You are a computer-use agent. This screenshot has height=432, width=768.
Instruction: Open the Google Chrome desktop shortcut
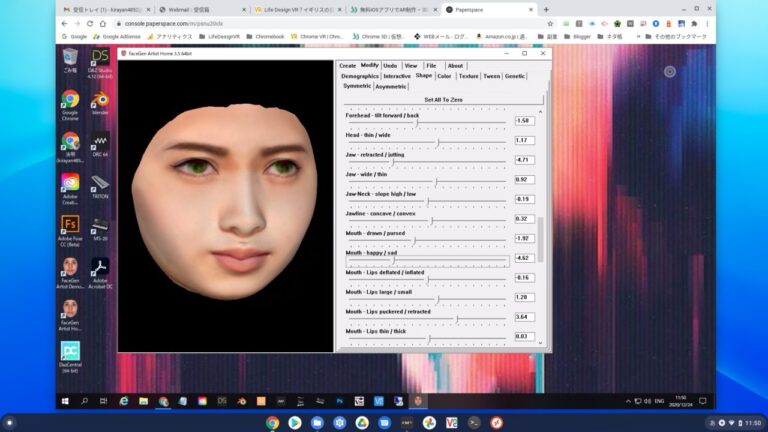pyautogui.click(x=70, y=105)
